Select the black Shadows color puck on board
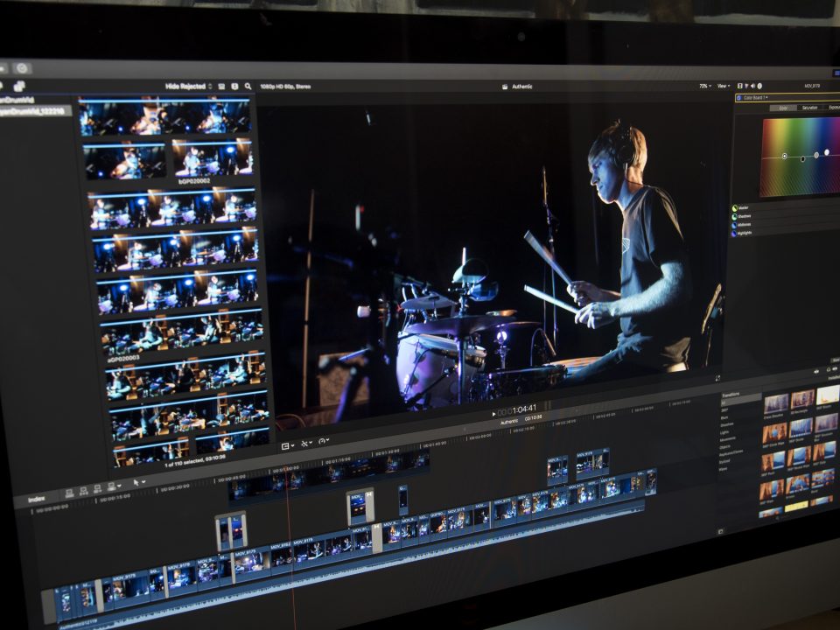 (802, 159)
